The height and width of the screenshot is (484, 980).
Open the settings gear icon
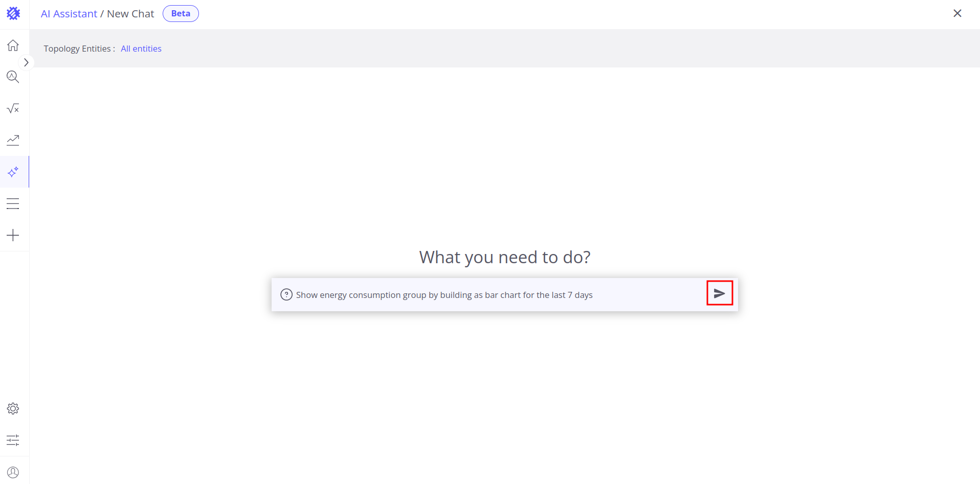[13, 408]
